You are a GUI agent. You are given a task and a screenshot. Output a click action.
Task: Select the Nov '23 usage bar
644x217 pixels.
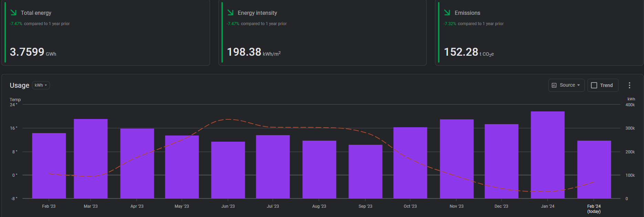pyautogui.click(x=457, y=159)
